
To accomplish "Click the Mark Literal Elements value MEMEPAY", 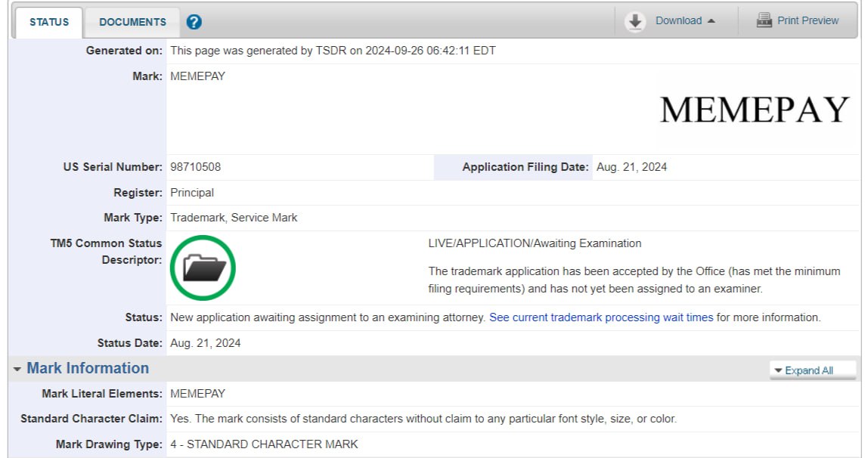I will pos(197,394).
